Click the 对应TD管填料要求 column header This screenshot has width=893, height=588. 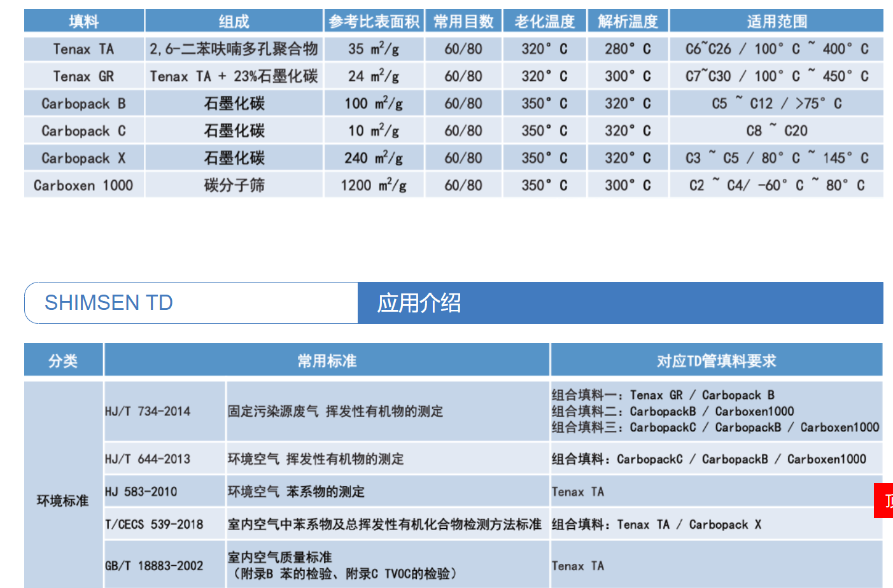(x=716, y=361)
